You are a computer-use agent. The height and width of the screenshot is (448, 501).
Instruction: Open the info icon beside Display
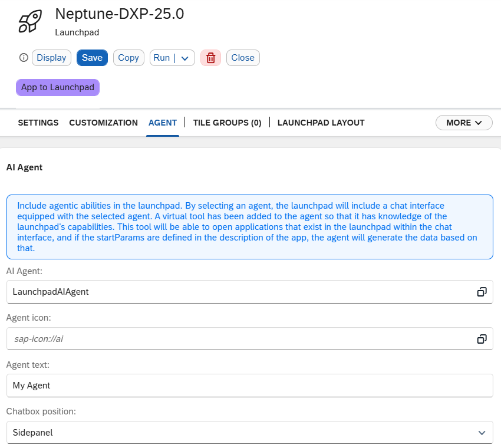tap(24, 58)
